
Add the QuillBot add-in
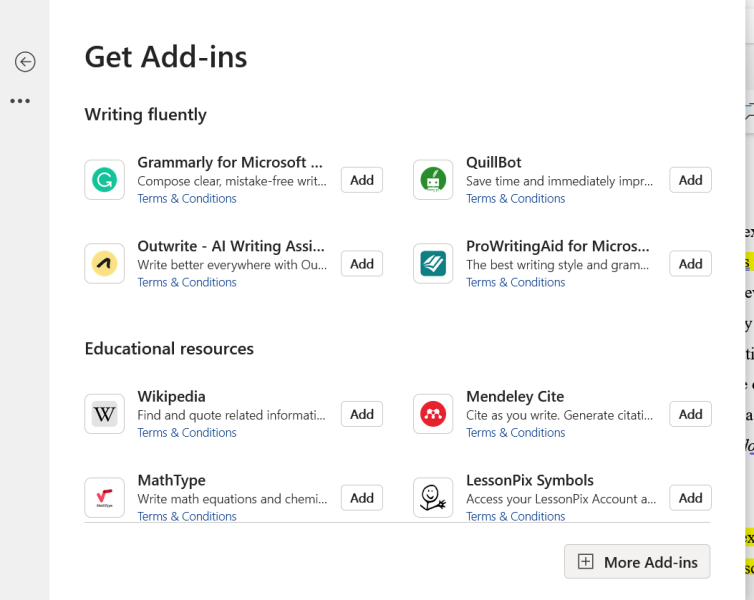click(x=690, y=180)
